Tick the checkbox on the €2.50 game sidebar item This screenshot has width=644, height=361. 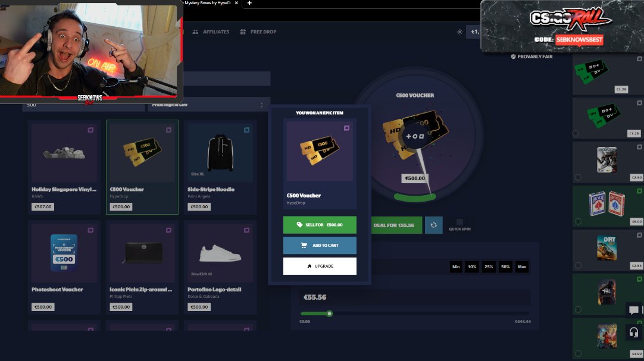tap(639, 147)
